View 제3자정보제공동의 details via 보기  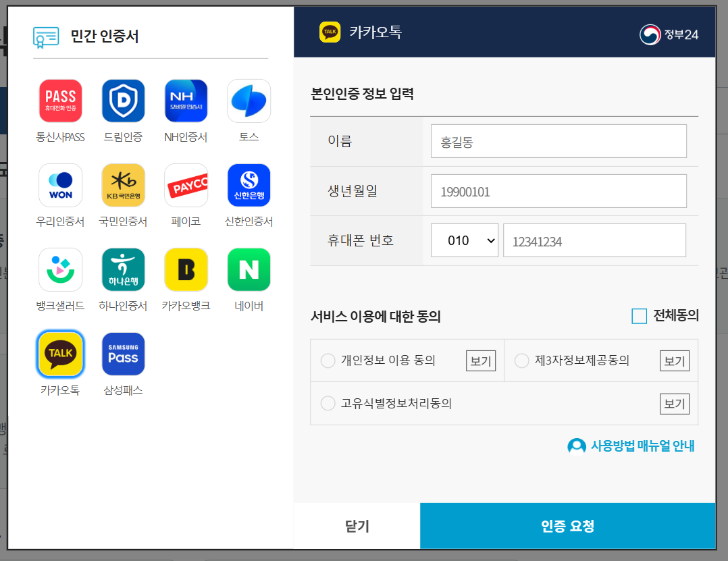pos(675,361)
